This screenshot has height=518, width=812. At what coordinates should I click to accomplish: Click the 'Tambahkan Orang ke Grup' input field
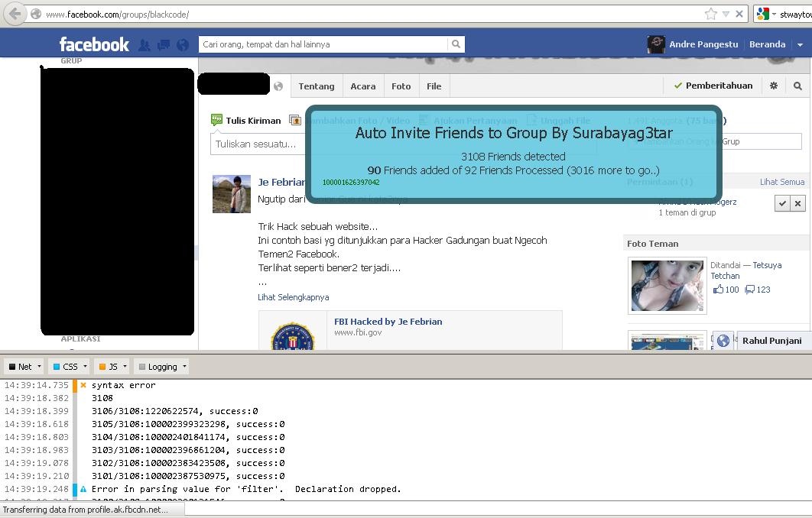715,141
